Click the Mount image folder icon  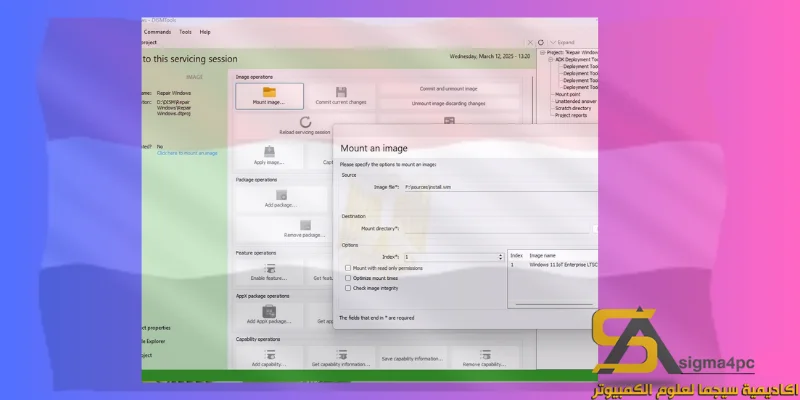pos(269,92)
